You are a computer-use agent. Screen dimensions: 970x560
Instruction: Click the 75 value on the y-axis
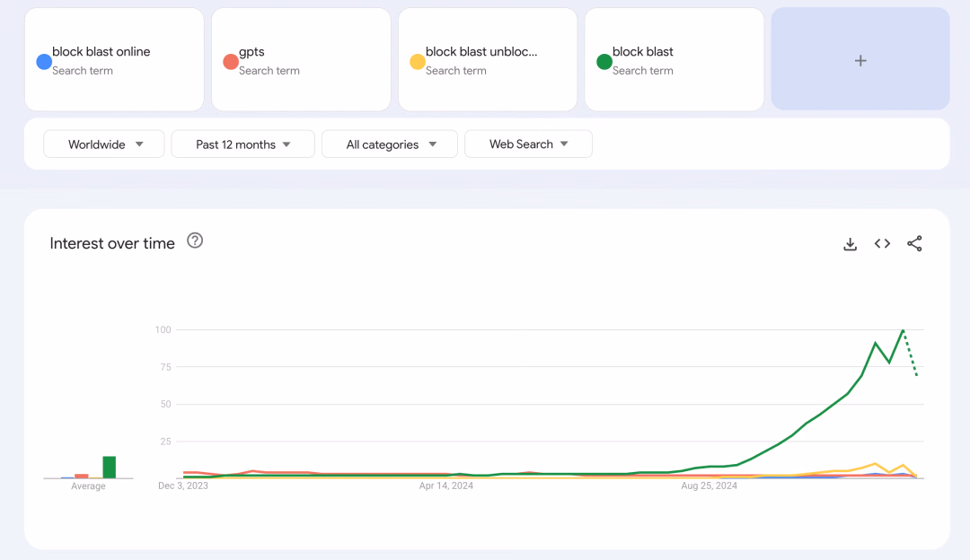tap(166, 367)
